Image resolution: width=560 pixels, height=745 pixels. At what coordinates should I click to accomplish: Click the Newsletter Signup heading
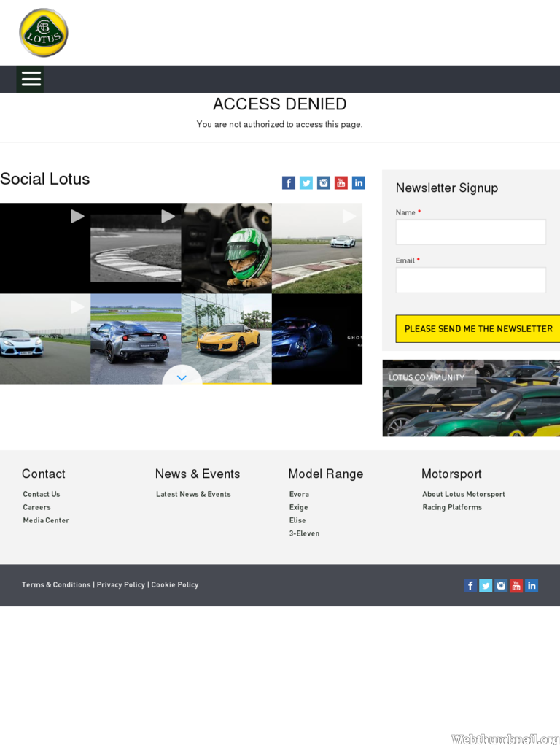coord(447,188)
